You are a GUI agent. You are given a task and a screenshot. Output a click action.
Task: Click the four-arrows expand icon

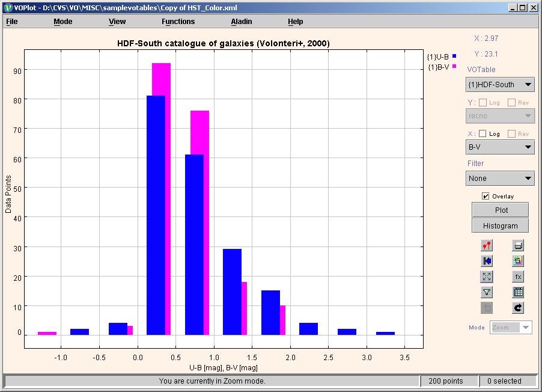point(487,277)
